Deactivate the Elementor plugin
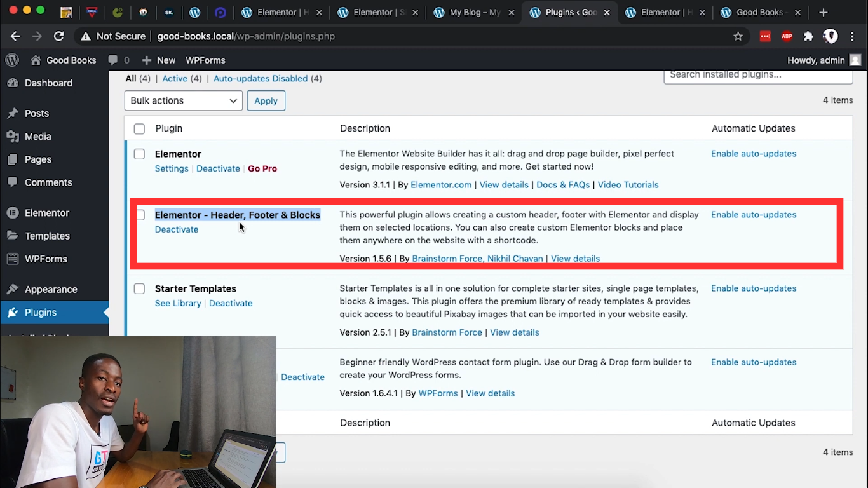 218,168
